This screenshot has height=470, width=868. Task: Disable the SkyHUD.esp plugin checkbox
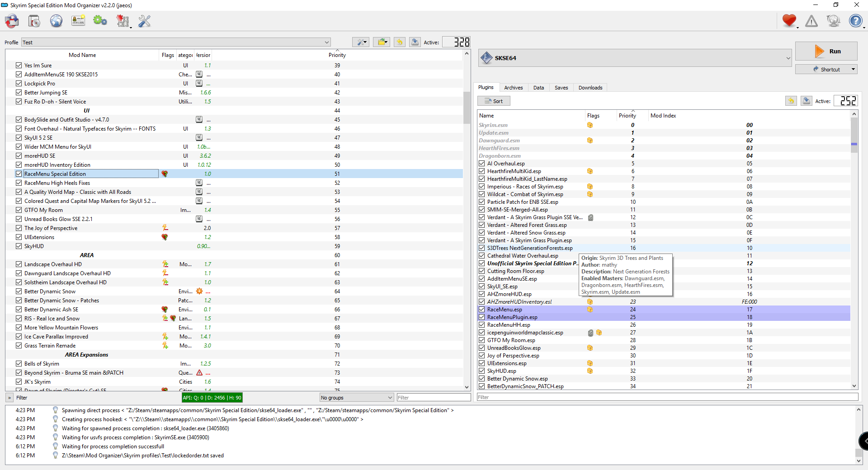pyautogui.click(x=482, y=371)
